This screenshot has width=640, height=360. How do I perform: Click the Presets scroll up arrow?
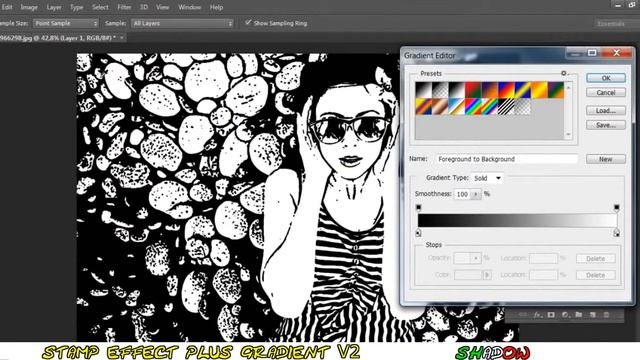click(568, 87)
